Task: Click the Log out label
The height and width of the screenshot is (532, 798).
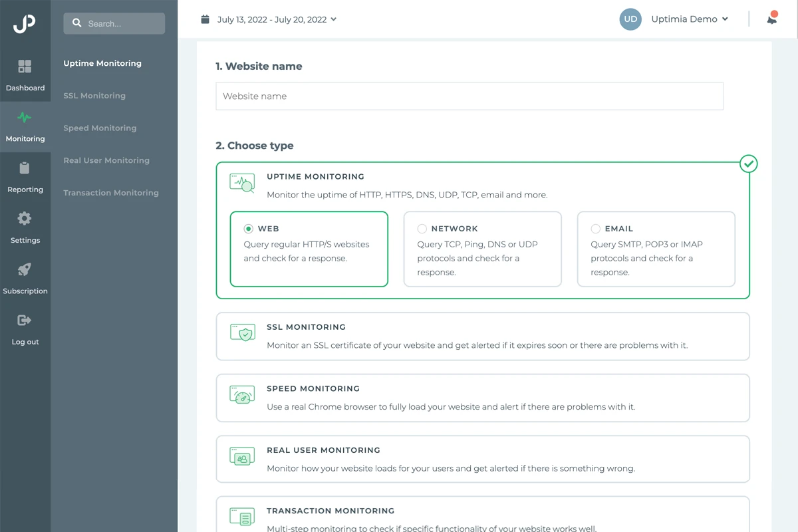Action: (25, 342)
